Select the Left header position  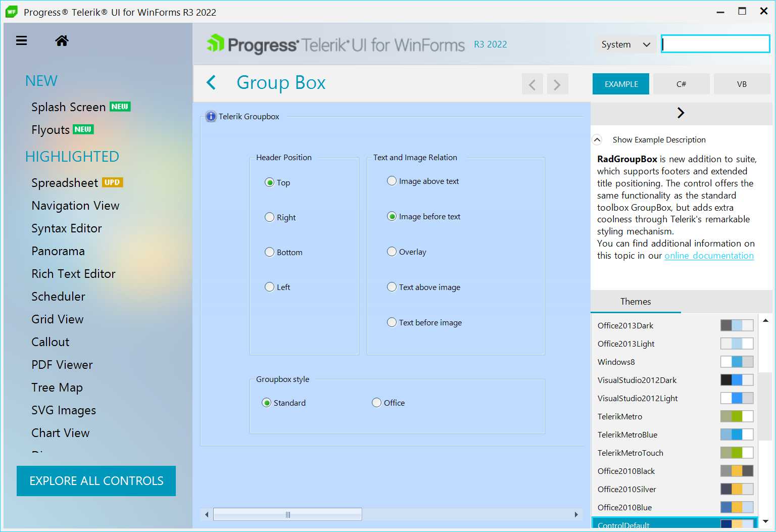point(277,287)
